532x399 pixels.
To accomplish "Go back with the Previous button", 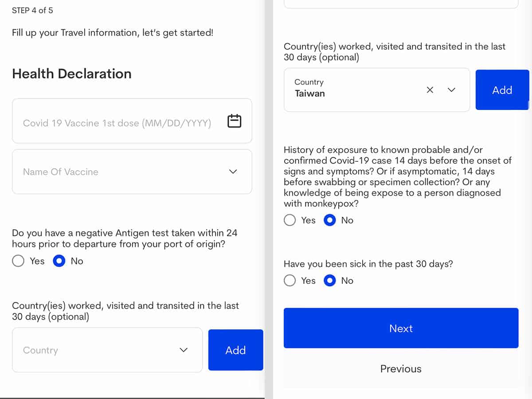I will pos(401,369).
